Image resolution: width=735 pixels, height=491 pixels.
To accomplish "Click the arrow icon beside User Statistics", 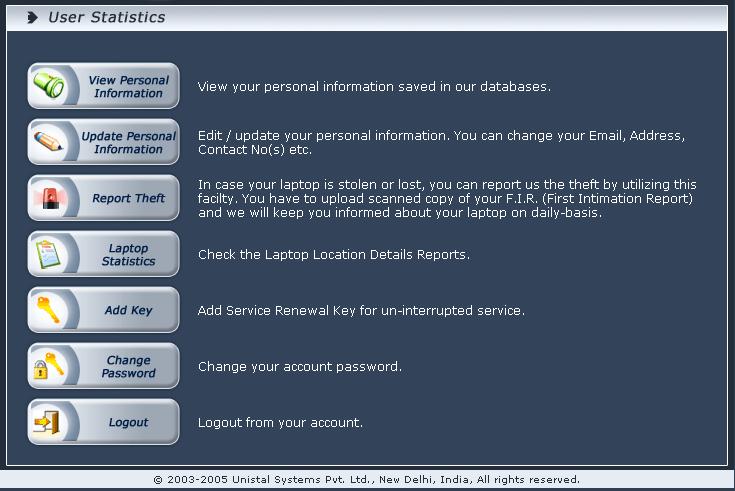I will pos(33,17).
